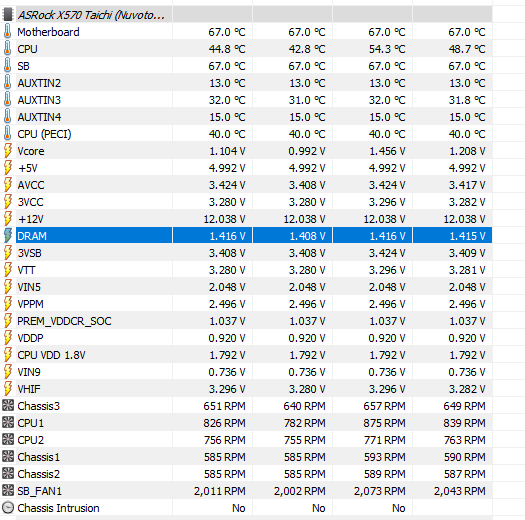
Task: Click the CPU2 fan icon
Action: (8, 440)
